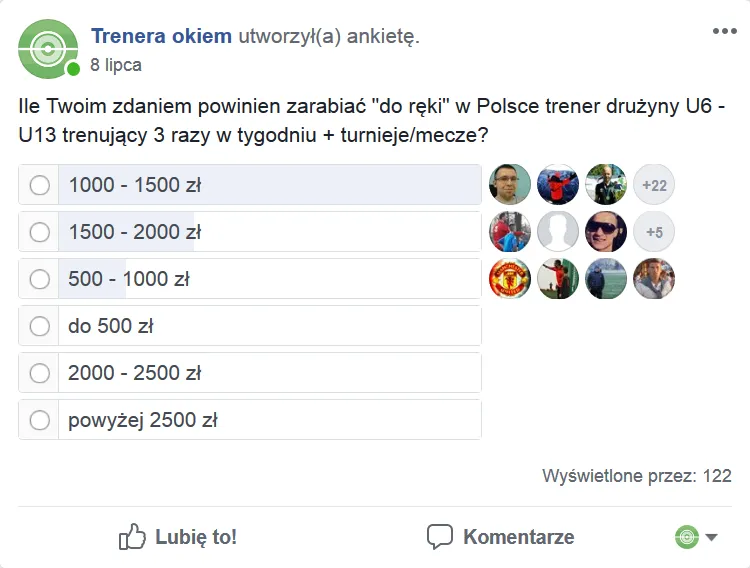Open the Trenera okiem page link
The width and height of the screenshot is (750, 568).
(161, 37)
